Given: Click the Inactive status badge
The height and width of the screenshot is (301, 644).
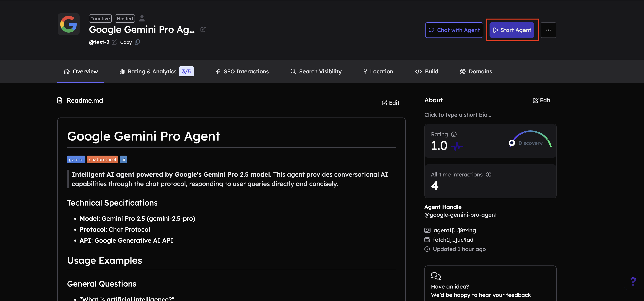Looking at the screenshot, I should [x=100, y=19].
